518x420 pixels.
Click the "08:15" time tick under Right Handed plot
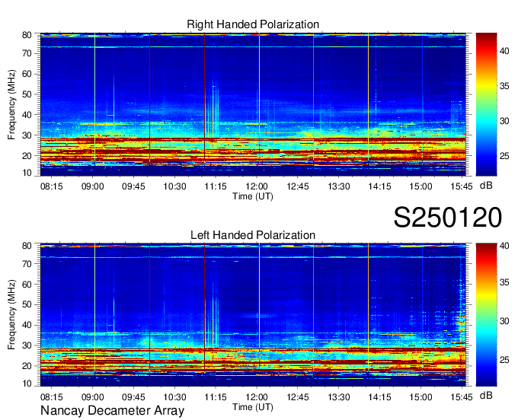click(52, 186)
